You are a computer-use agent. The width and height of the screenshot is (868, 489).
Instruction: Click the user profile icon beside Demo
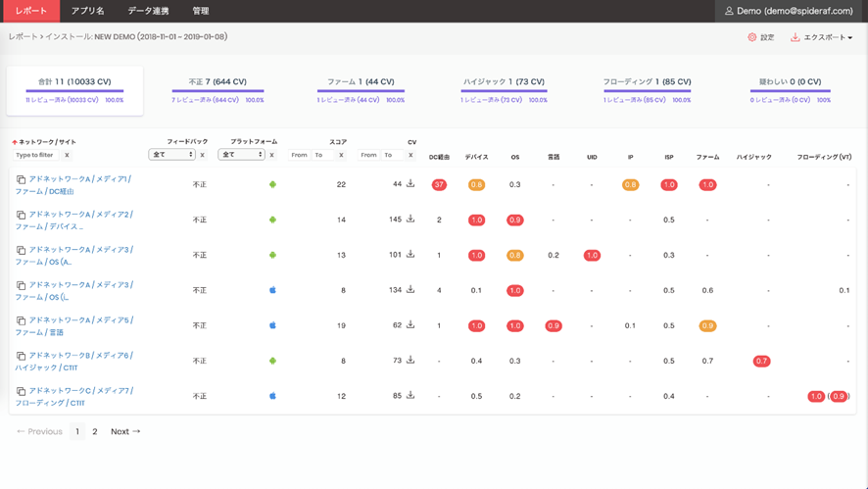click(x=729, y=11)
